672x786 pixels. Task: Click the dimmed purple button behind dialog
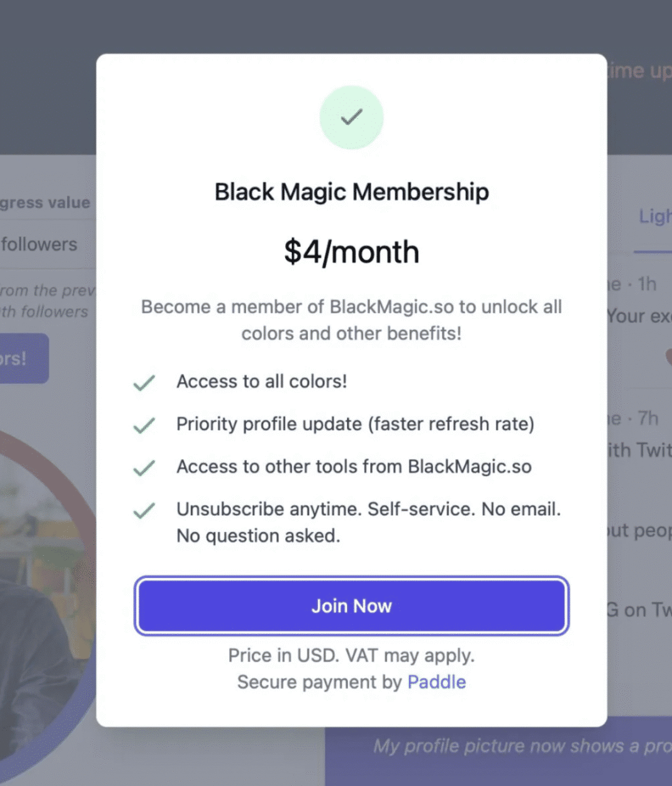pyautogui.click(x=24, y=358)
